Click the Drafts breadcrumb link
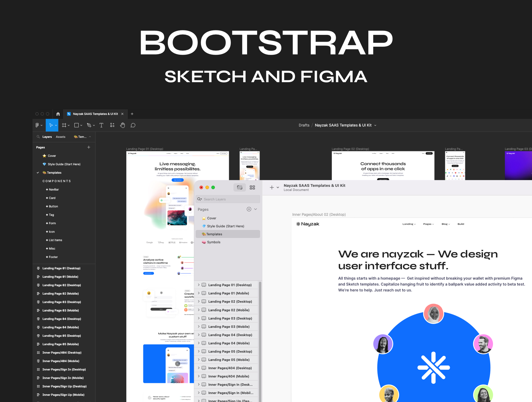This screenshot has height=402, width=532. [x=304, y=125]
